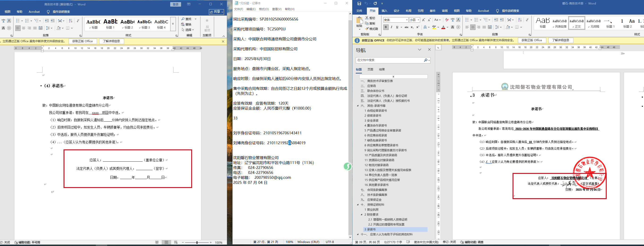Toggle Italic in right Word font group
Image resolution: width=644 pixels, height=246 pixels.
point(391,27)
